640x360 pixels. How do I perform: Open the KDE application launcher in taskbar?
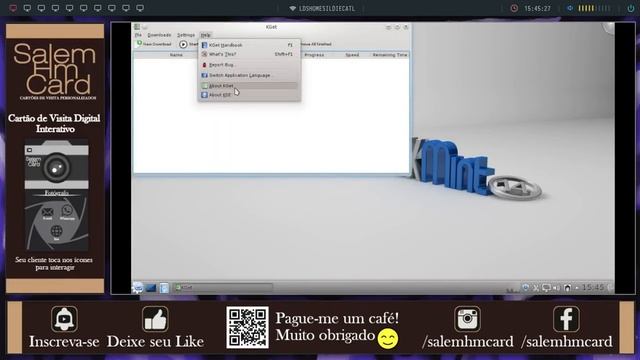[x=138, y=287]
